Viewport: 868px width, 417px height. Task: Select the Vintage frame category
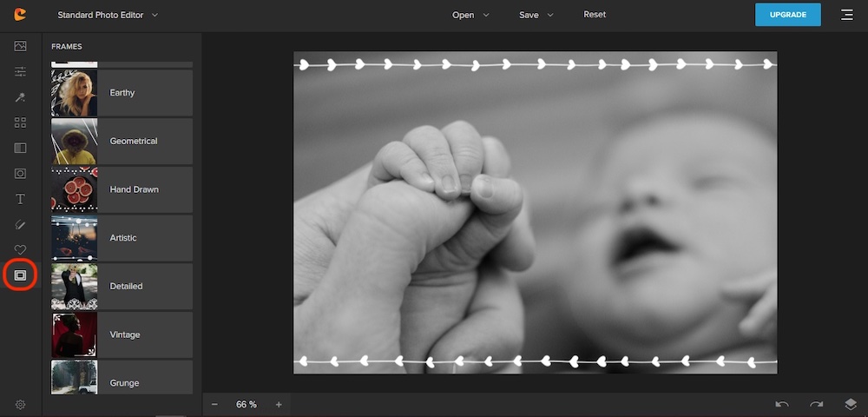tap(122, 334)
